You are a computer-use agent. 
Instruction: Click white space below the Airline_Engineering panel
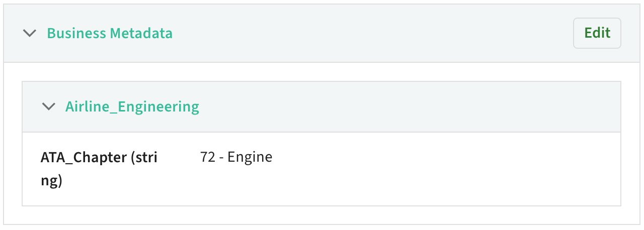(x=322, y=215)
